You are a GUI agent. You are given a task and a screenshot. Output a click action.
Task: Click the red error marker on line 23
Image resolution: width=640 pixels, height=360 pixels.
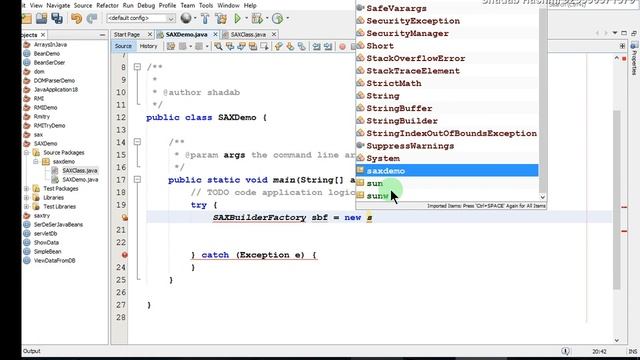(124, 255)
